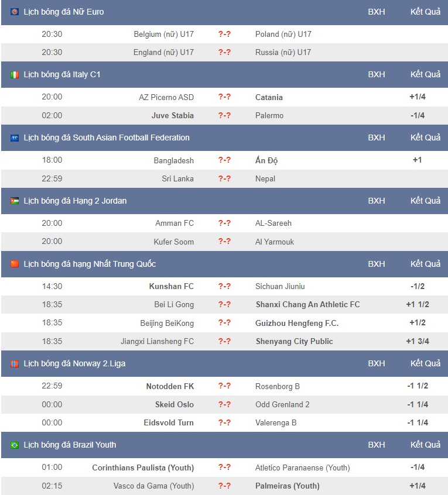The height and width of the screenshot is (495, 448).
Task: Click the Jordan flag icon
Action: point(15,201)
